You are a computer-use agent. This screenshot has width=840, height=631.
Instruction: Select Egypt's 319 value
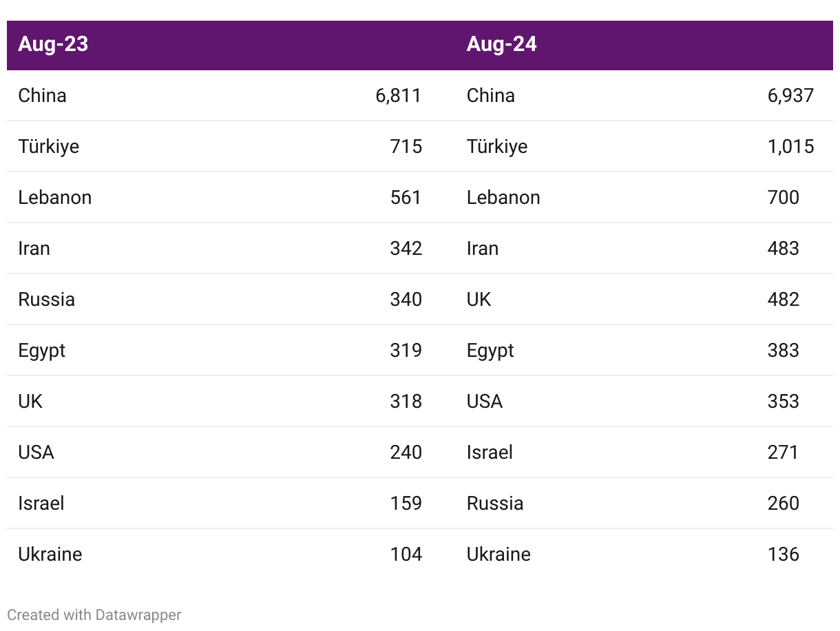point(406,350)
